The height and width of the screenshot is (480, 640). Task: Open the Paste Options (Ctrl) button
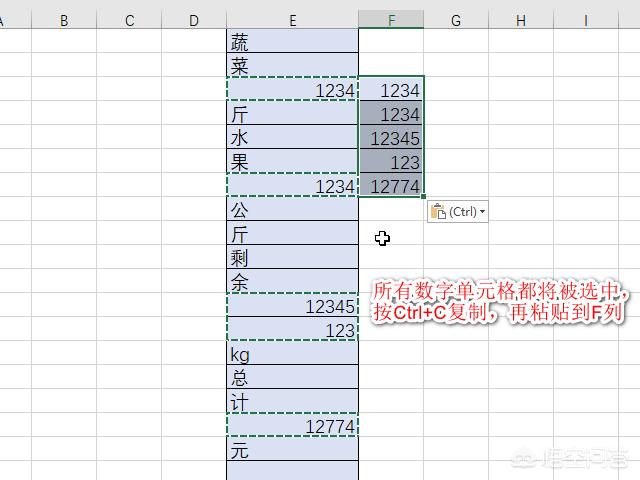click(458, 211)
